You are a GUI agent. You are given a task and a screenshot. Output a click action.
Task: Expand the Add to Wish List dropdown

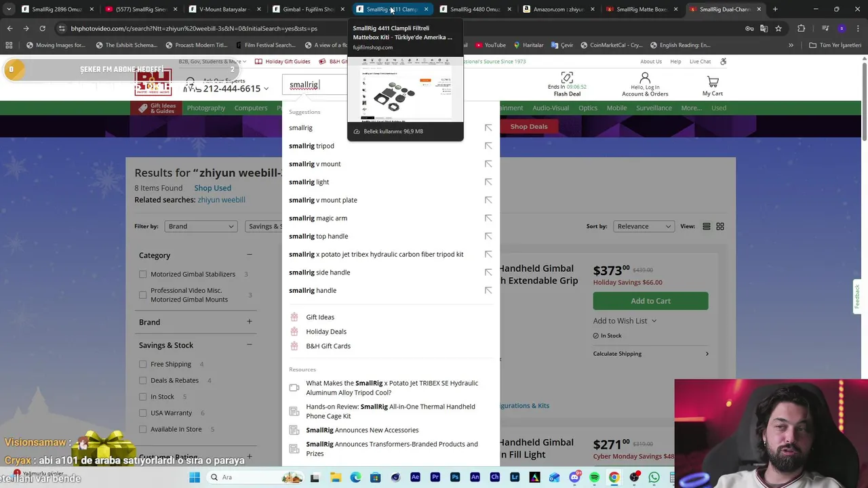(x=625, y=321)
